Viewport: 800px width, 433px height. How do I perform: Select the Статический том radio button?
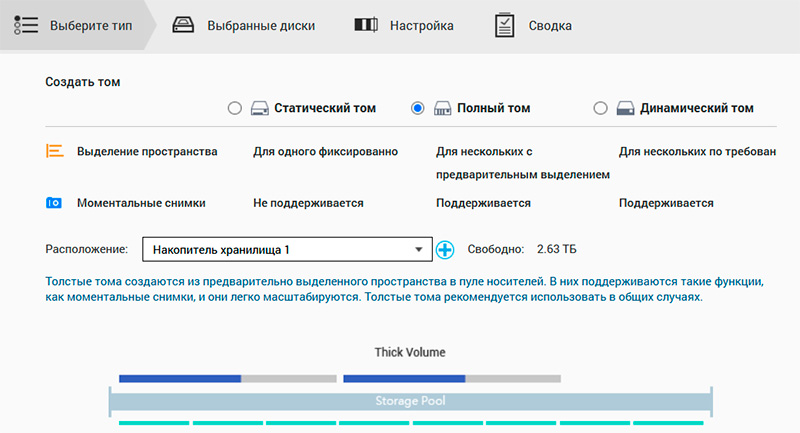(x=235, y=109)
